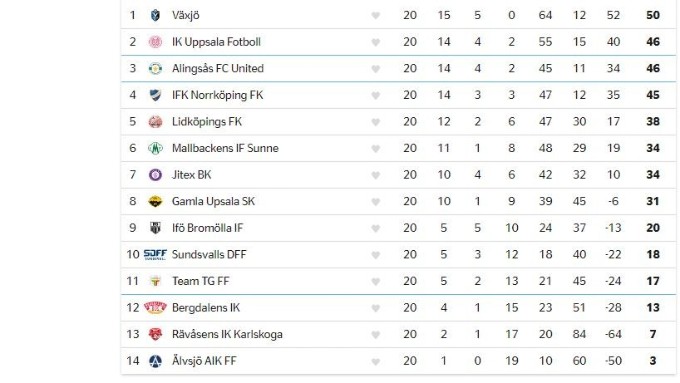The height and width of the screenshot is (383, 680).
Task: Click the Växjö team crest icon
Action: coord(155,15)
